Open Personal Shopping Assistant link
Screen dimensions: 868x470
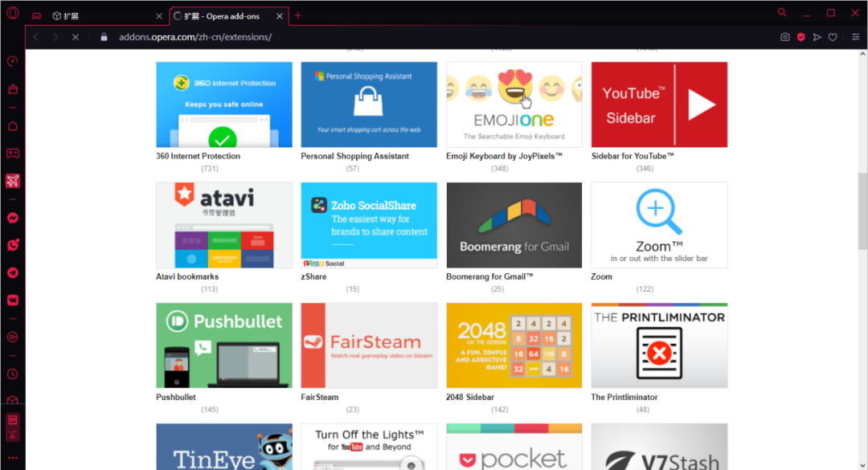pos(355,156)
